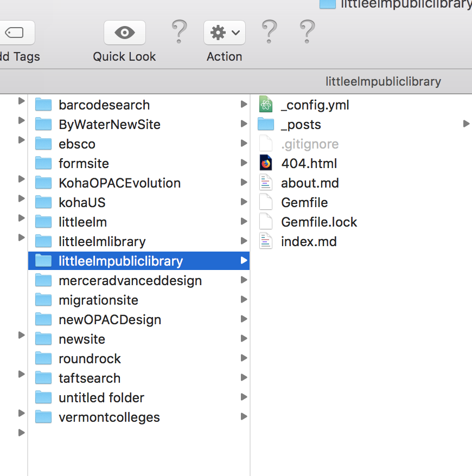Click the about.md document icon
The image size is (472, 476).
point(265,182)
